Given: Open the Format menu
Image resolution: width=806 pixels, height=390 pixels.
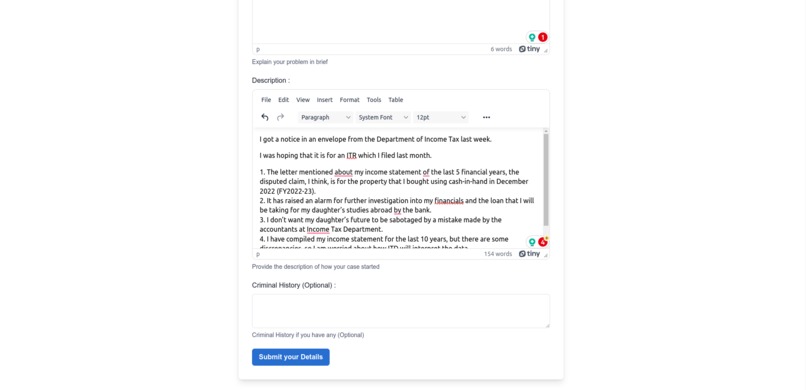Looking at the screenshot, I should point(350,100).
